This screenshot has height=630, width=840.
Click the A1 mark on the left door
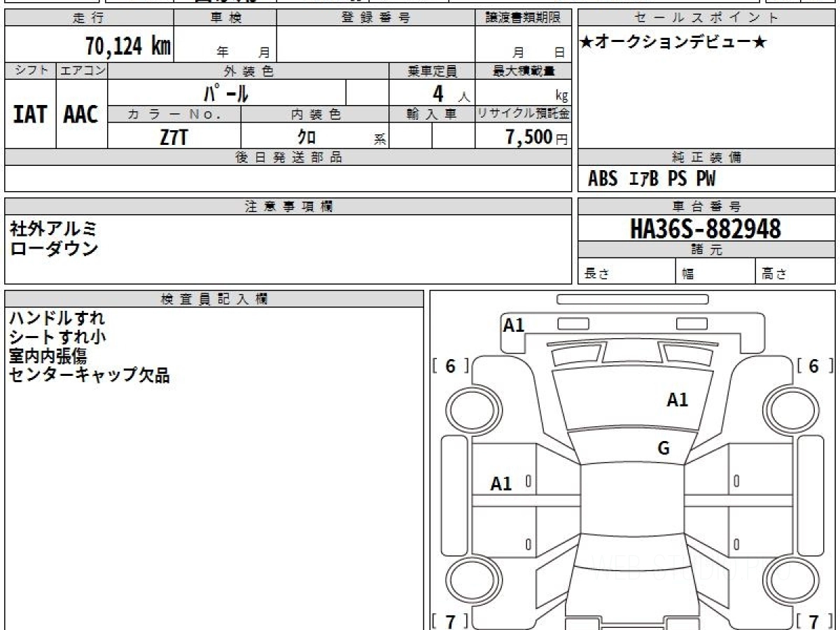501,484
